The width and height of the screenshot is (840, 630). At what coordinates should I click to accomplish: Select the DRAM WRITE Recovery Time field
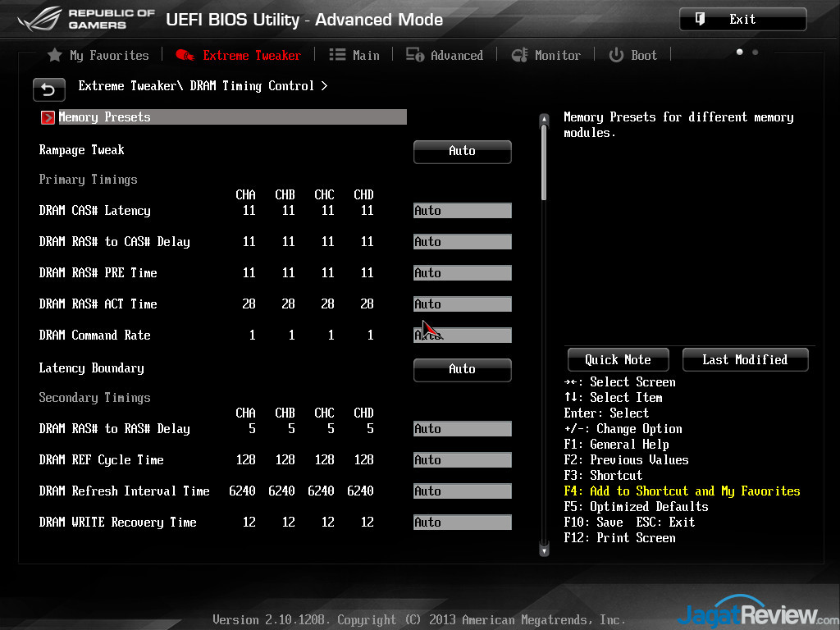pyautogui.click(x=462, y=523)
